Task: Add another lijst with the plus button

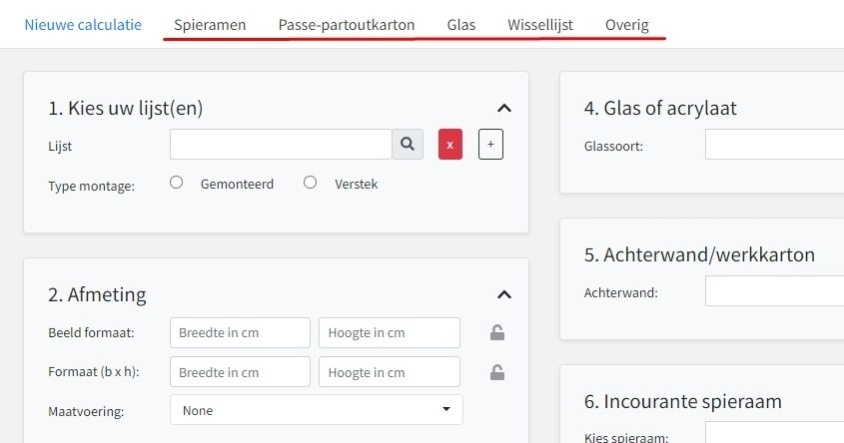Action: point(490,144)
